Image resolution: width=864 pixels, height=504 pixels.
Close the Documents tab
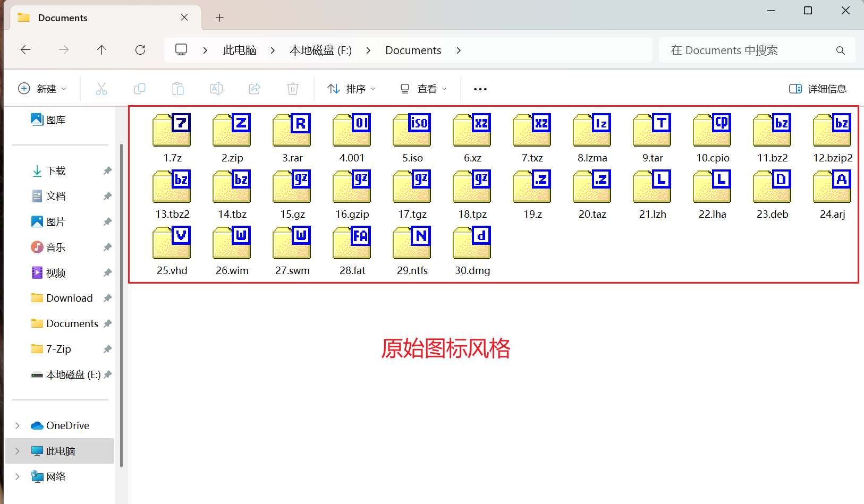click(184, 18)
